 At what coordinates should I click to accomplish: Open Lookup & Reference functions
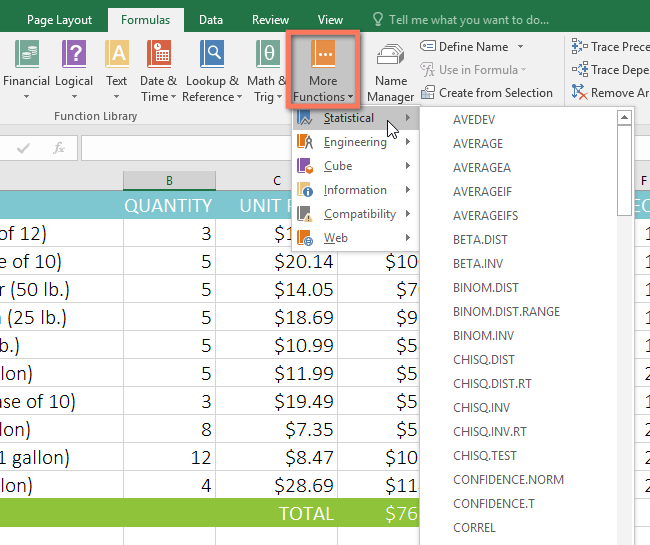pyautogui.click(x=212, y=69)
